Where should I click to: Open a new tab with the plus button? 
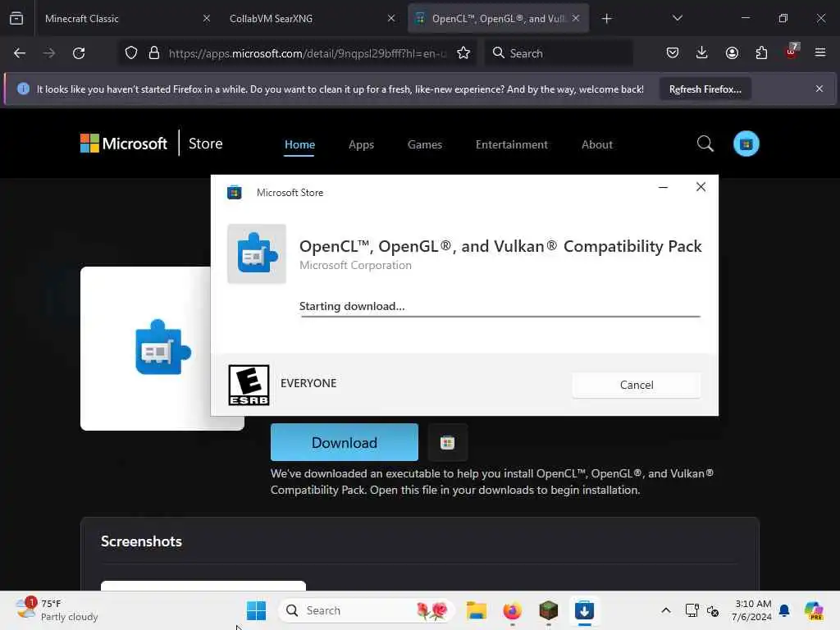pos(606,19)
